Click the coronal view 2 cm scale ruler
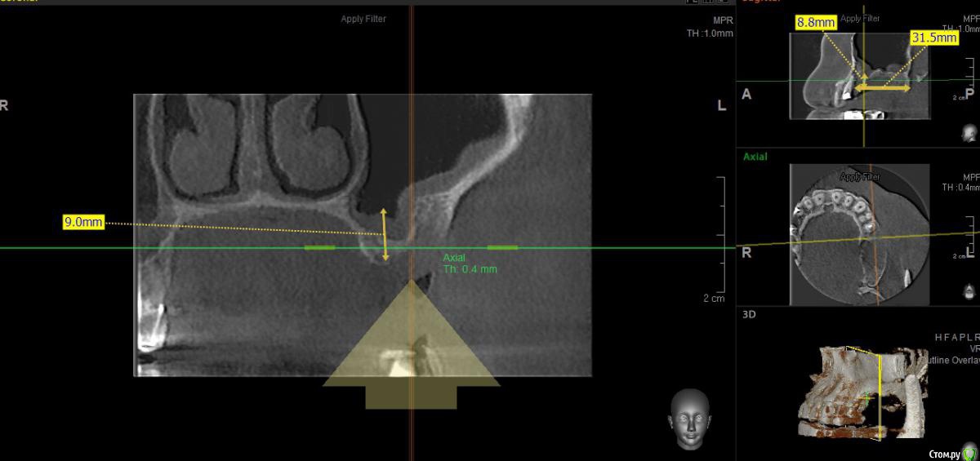 pos(719,237)
